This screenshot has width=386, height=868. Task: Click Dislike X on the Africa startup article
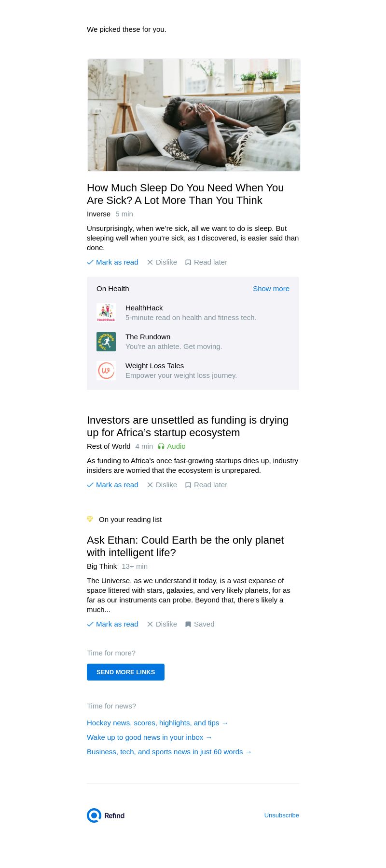point(150,485)
